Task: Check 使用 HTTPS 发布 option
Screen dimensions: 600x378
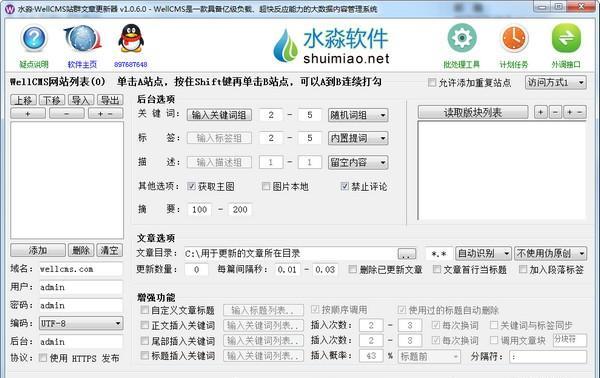Action: (x=43, y=358)
